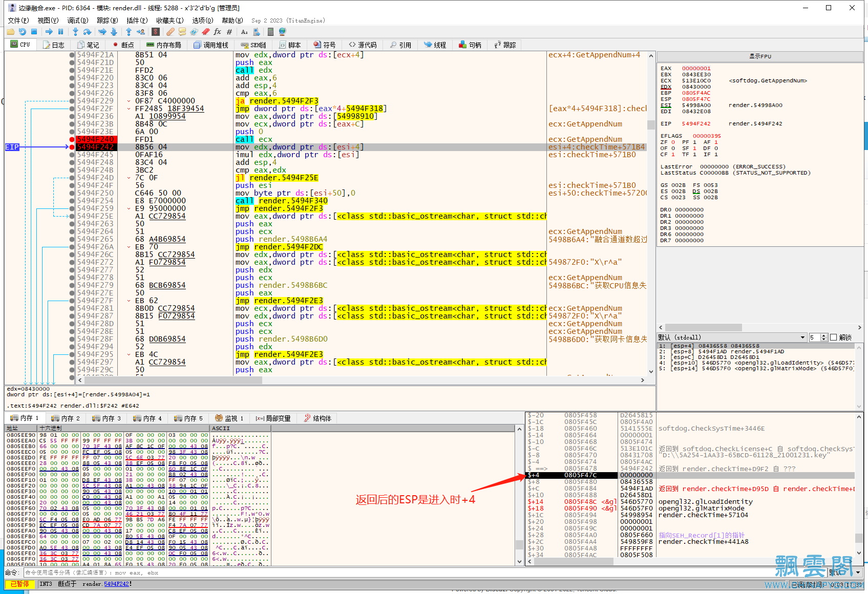This screenshot has width=868, height=594.
Task: Open the Calculator icon
Action: click(270, 32)
